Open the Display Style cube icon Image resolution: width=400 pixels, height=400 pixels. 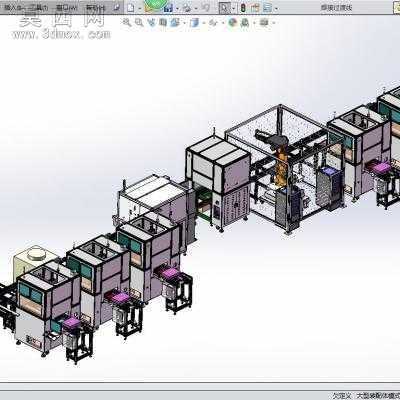click(194, 22)
